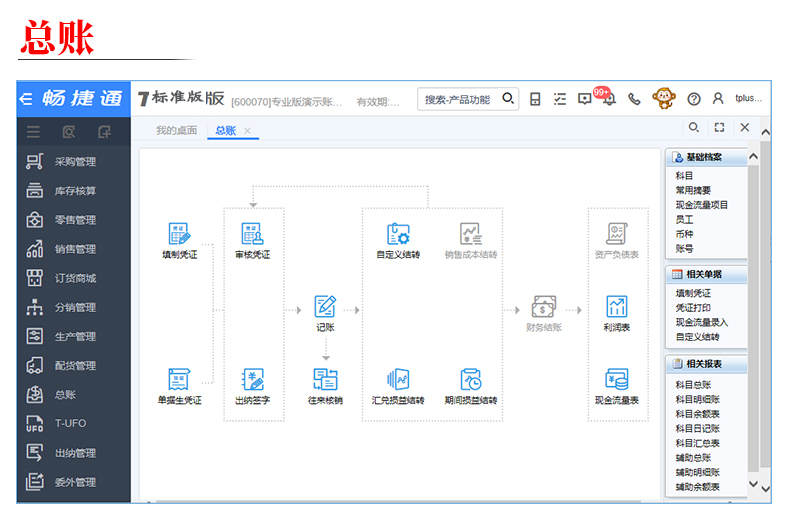Switch to the 我的桌面 tab
The width and height of the screenshot is (790, 531).
[176, 130]
